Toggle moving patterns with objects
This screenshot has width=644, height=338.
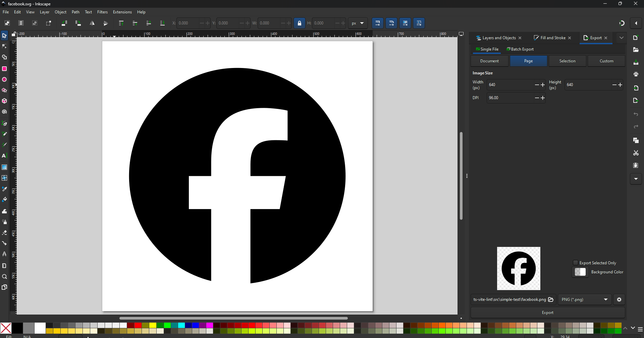[x=419, y=23]
